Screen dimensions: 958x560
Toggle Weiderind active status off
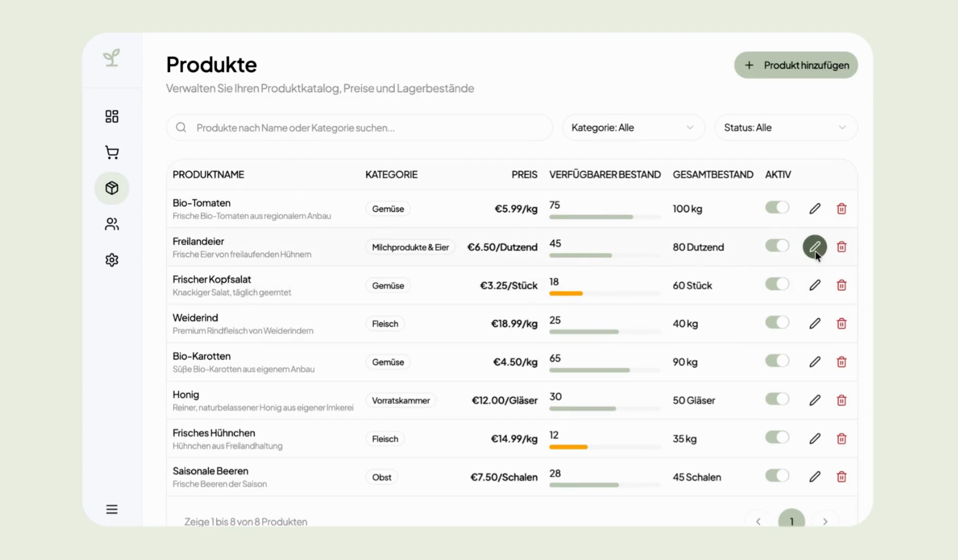pyautogui.click(x=777, y=323)
